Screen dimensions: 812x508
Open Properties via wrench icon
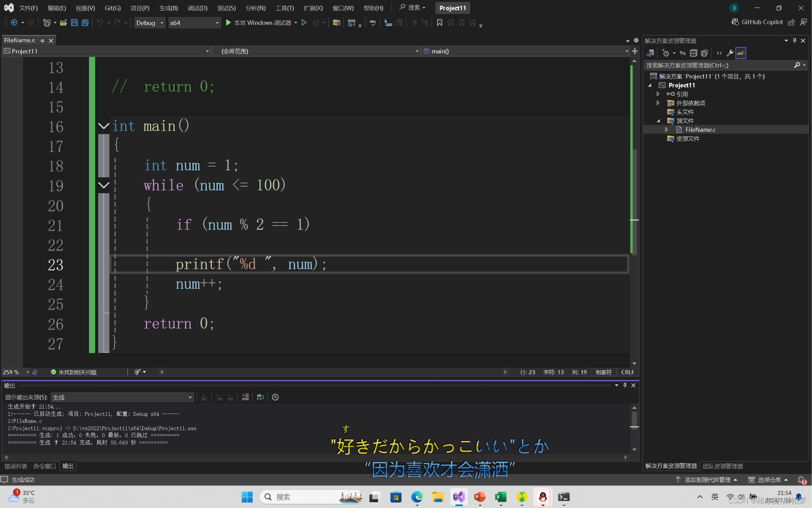pos(730,53)
